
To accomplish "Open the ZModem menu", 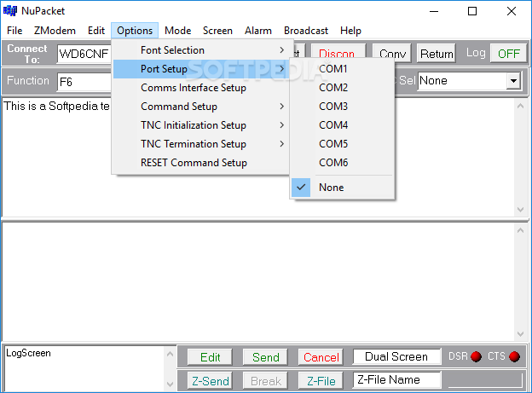I will pyautogui.click(x=55, y=31).
